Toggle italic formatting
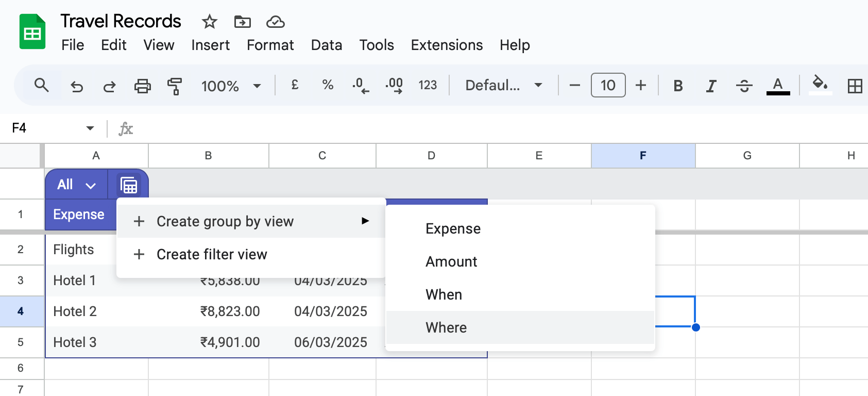This screenshot has height=396, width=868. pyautogui.click(x=711, y=86)
